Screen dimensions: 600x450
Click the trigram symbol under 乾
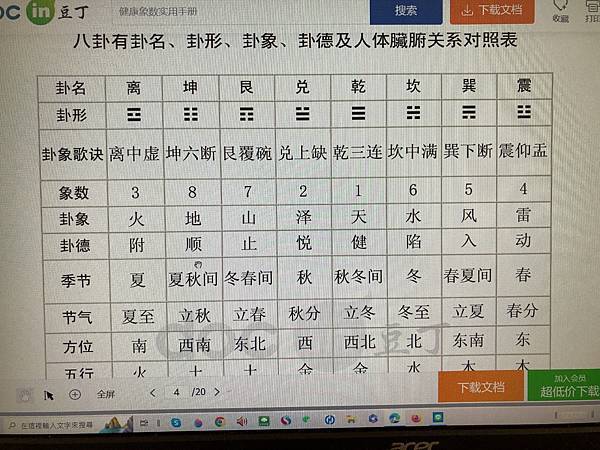358,114
